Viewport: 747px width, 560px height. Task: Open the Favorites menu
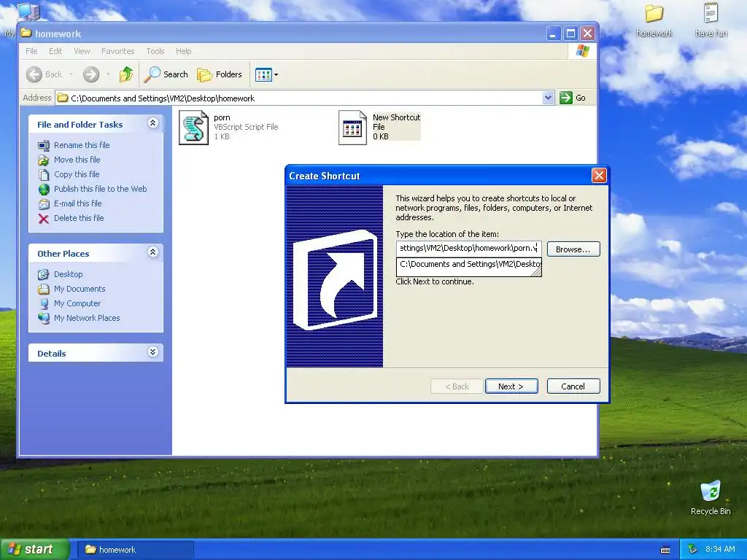point(117,51)
